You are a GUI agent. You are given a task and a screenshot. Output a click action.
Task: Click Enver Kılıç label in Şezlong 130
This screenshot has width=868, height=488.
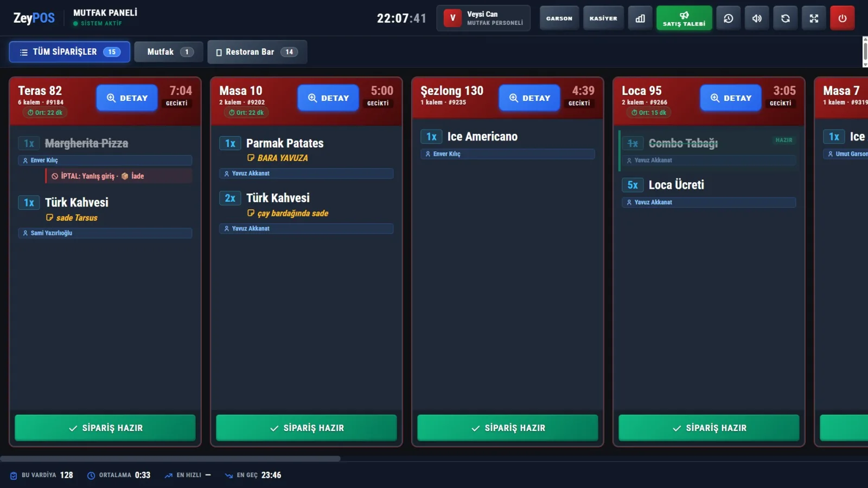508,154
